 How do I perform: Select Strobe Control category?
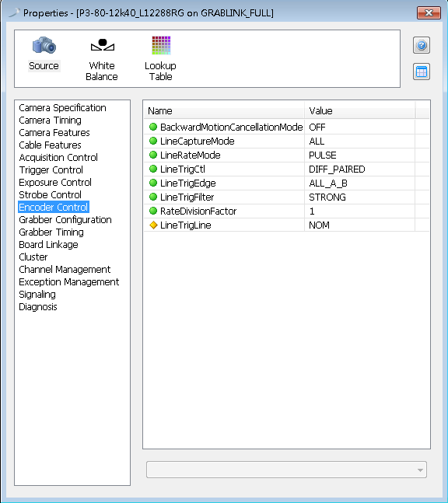coord(50,195)
